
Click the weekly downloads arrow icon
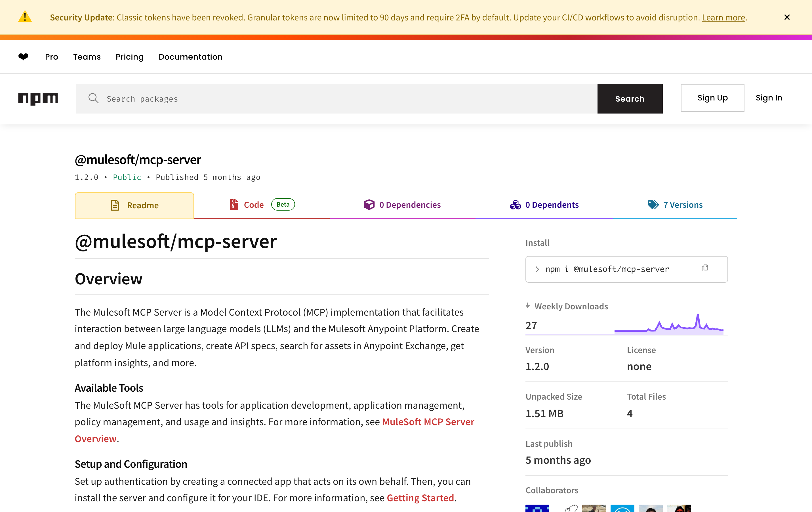click(527, 306)
